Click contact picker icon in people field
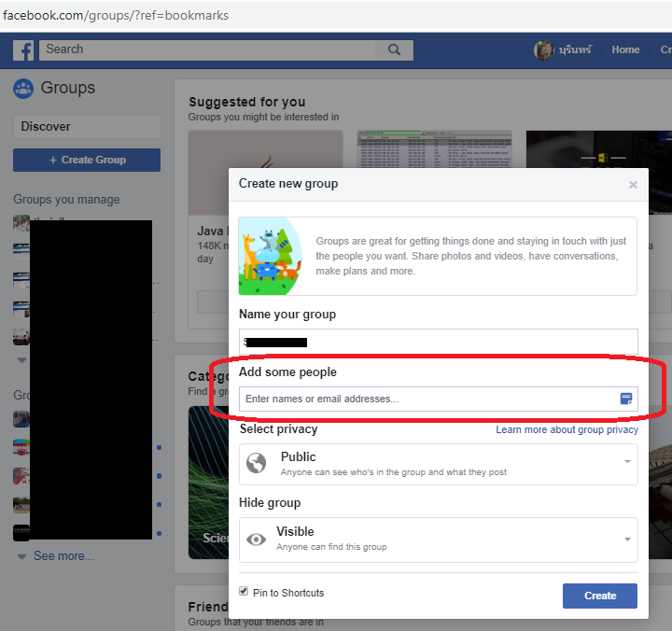672x631 pixels. pyautogui.click(x=626, y=399)
